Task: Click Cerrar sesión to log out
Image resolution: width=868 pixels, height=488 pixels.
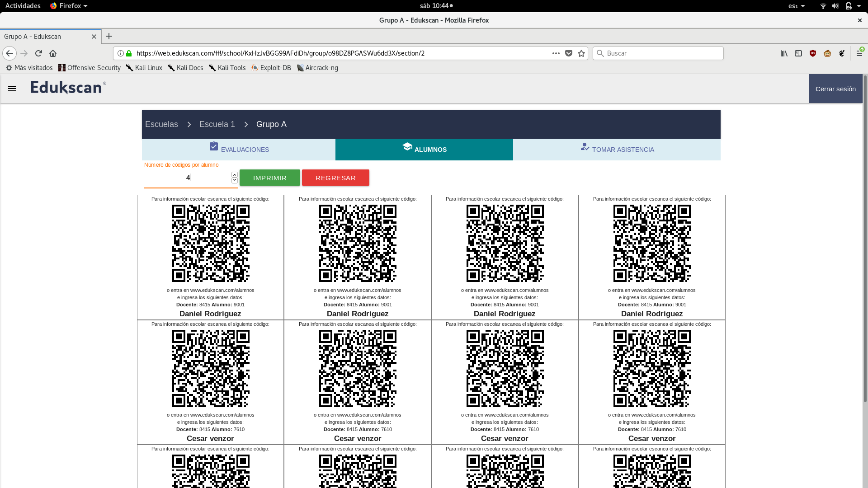Action: pyautogui.click(x=835, y=89)
